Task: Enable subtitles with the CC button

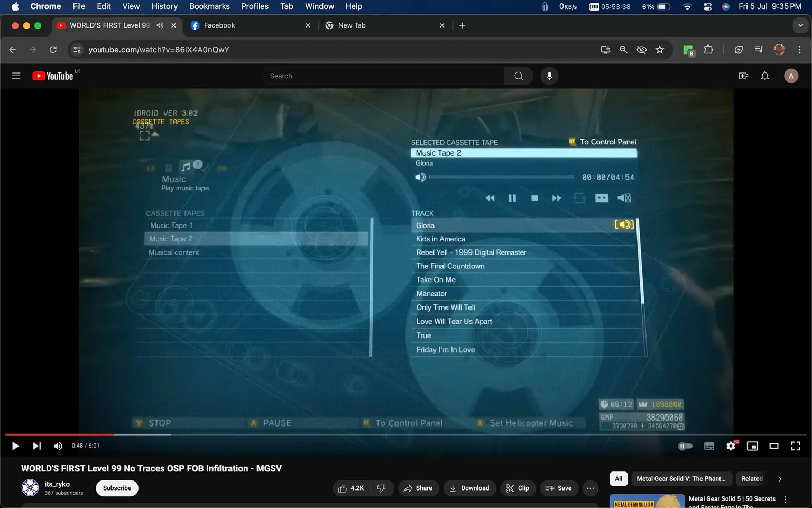Action: (x=709, y=446)
